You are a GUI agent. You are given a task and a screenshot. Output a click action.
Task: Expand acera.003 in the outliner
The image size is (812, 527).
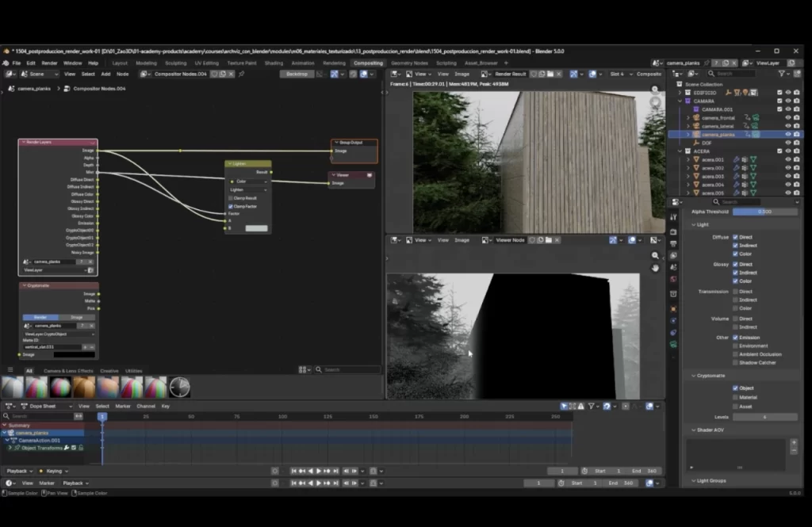[x=688, y=176]
